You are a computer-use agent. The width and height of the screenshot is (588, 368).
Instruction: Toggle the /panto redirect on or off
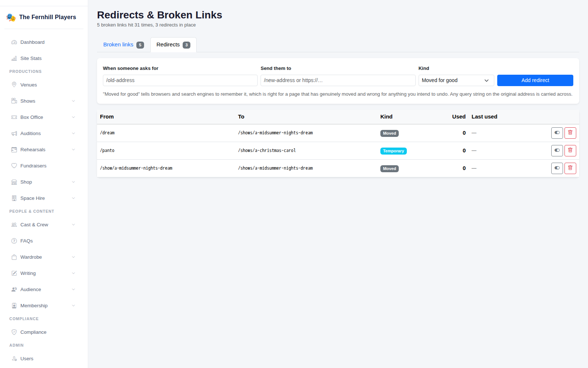(557, 151)
